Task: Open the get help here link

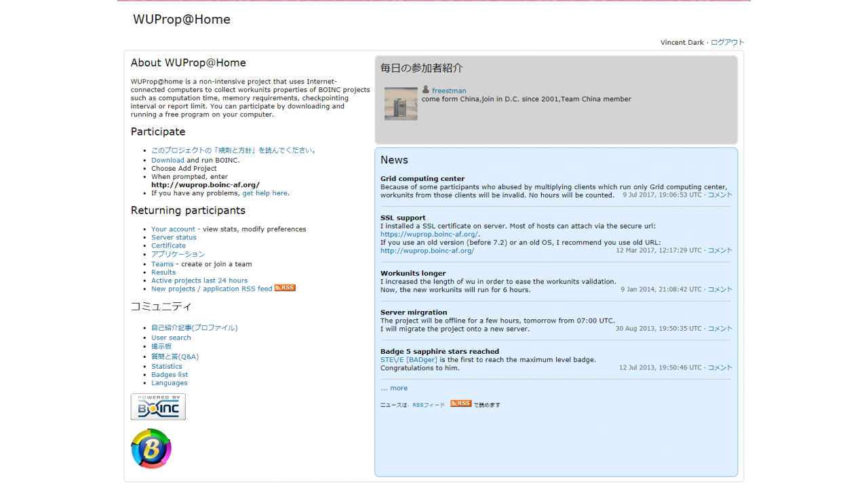Action: [x=265, y=193]
